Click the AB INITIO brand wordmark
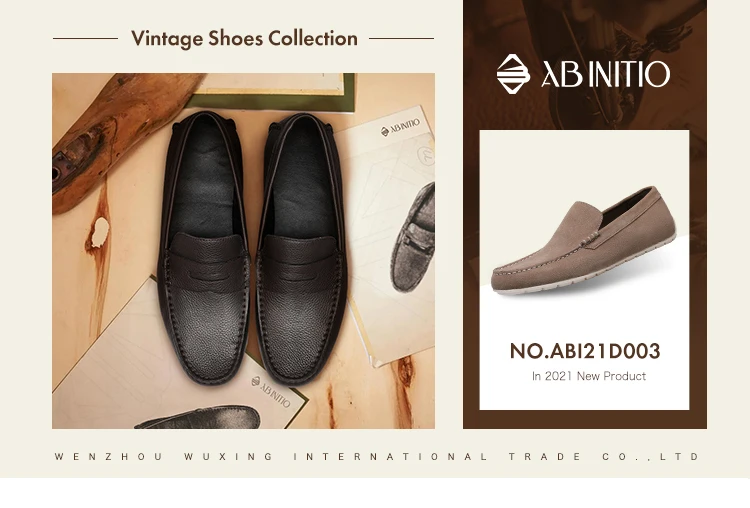Screen dimensions: 750x508 coord(606,74)
